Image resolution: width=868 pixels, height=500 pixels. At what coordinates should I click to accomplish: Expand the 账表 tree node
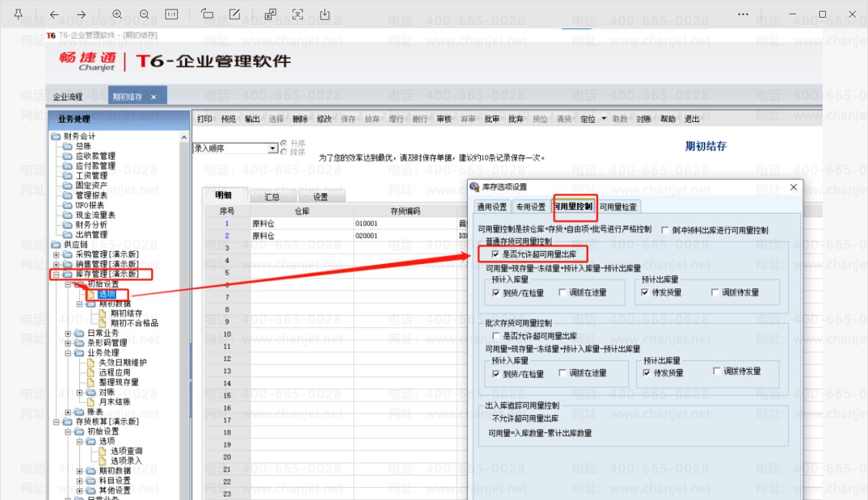click(68, 412)
